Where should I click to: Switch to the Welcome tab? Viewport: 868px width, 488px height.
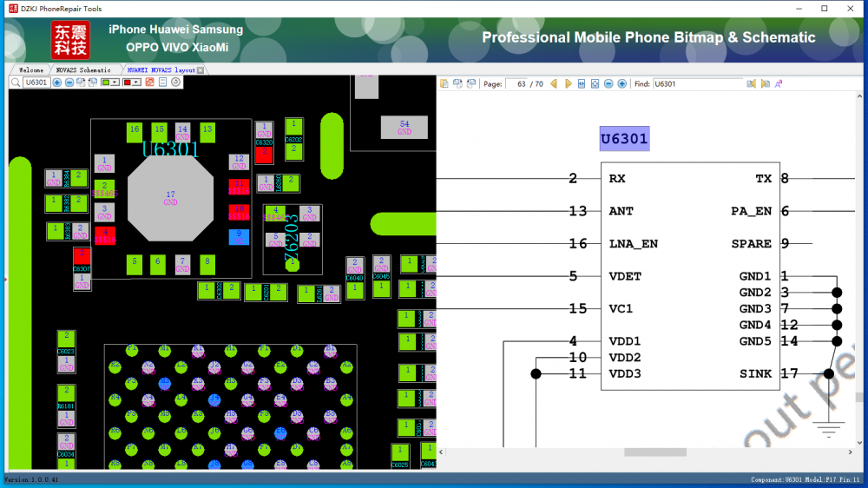click(x=31, y=69)
